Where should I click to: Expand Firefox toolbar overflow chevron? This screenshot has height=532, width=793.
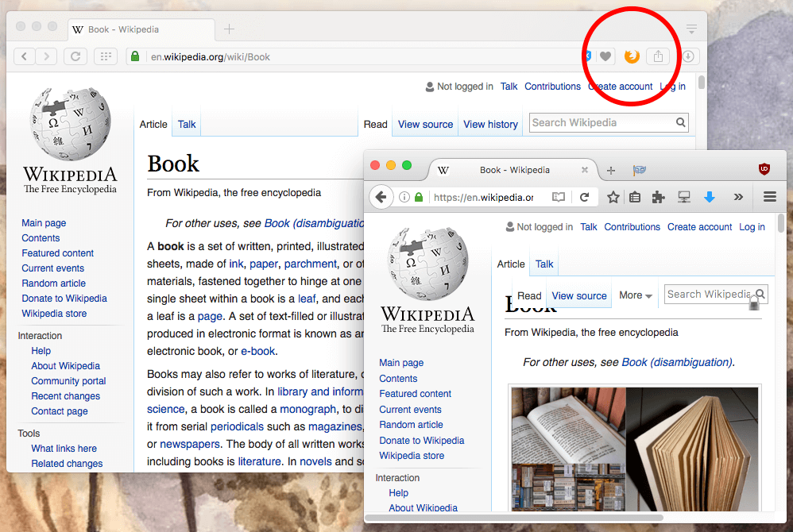click(738, 197)
